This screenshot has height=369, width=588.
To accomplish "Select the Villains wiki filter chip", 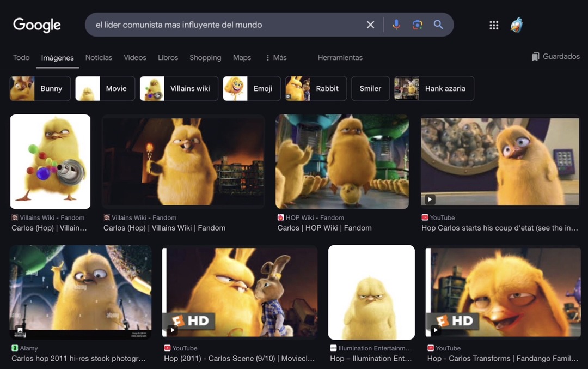I will 179,88.
